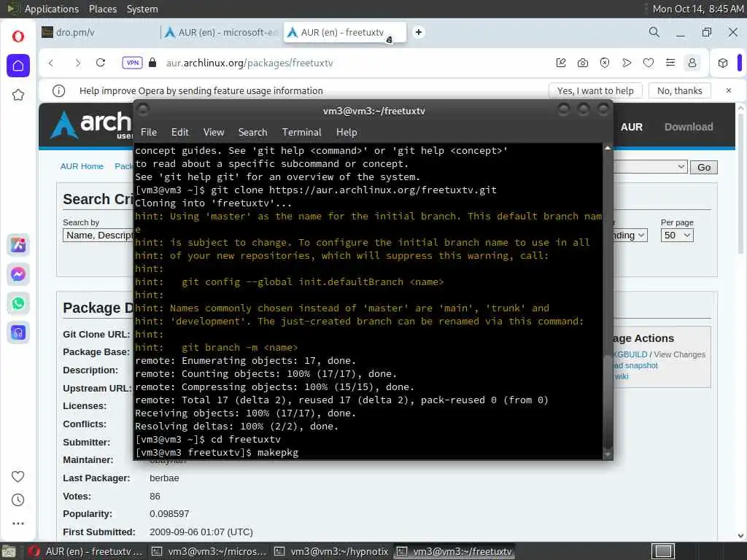The image size is (747, 560).
Task: Click the ad blocker shield icon
Action: click(605, 63)
